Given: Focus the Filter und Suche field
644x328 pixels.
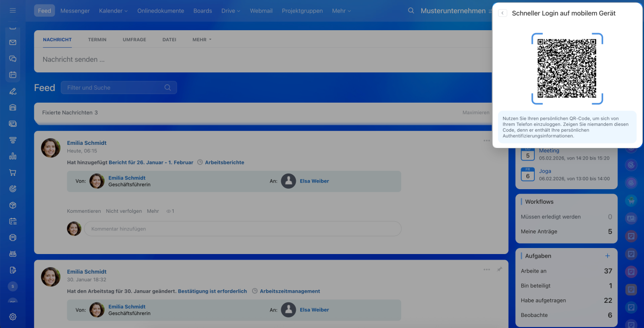Looking at the screenshot, I should [x=119, y=88].
